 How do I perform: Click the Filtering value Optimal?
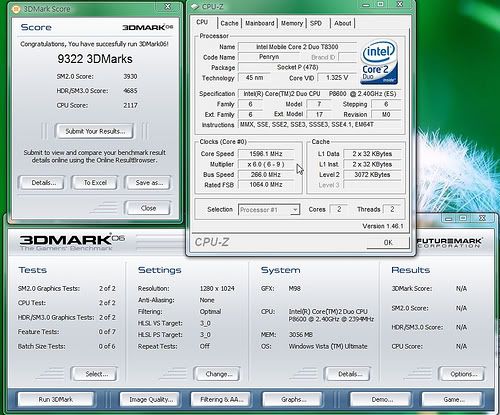[x=210, y=312]
